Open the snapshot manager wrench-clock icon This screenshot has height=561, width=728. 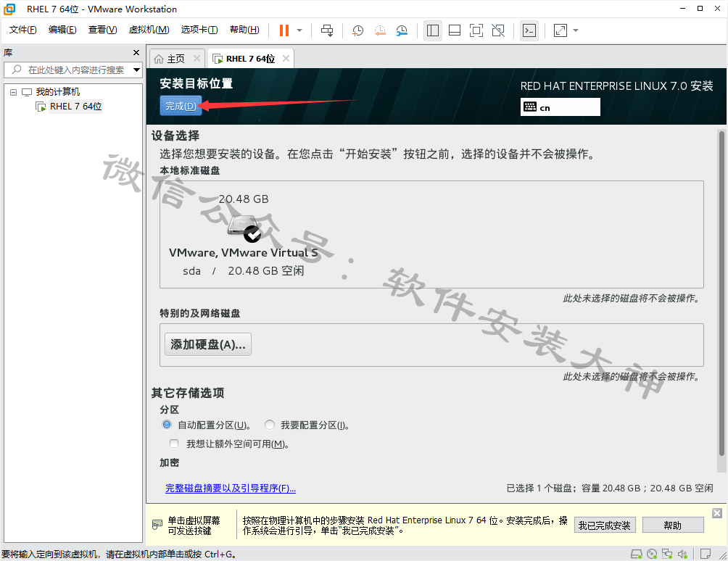coord(402,30)
